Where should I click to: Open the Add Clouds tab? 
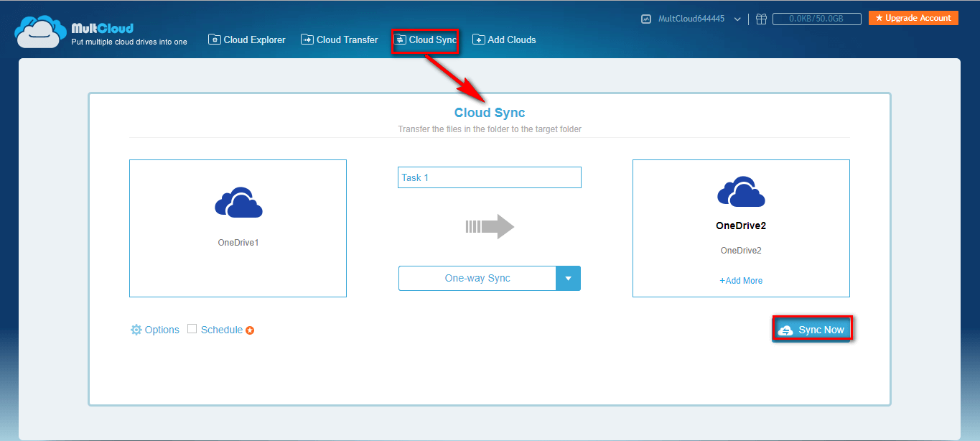coord(504,40)
